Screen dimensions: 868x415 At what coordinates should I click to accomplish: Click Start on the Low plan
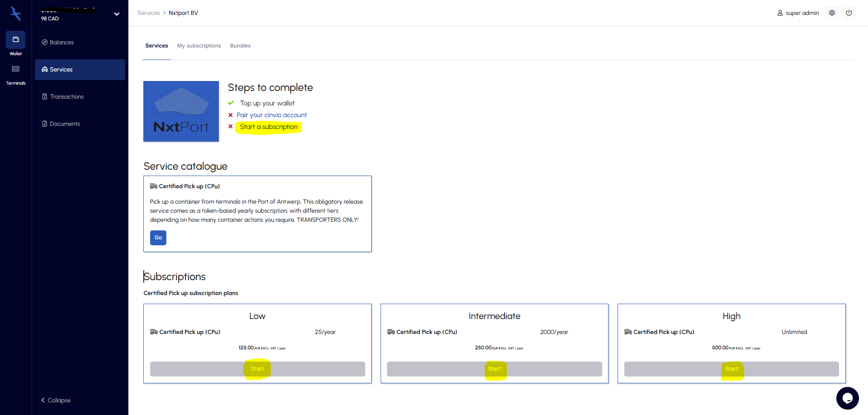click(x=258, y=369)
